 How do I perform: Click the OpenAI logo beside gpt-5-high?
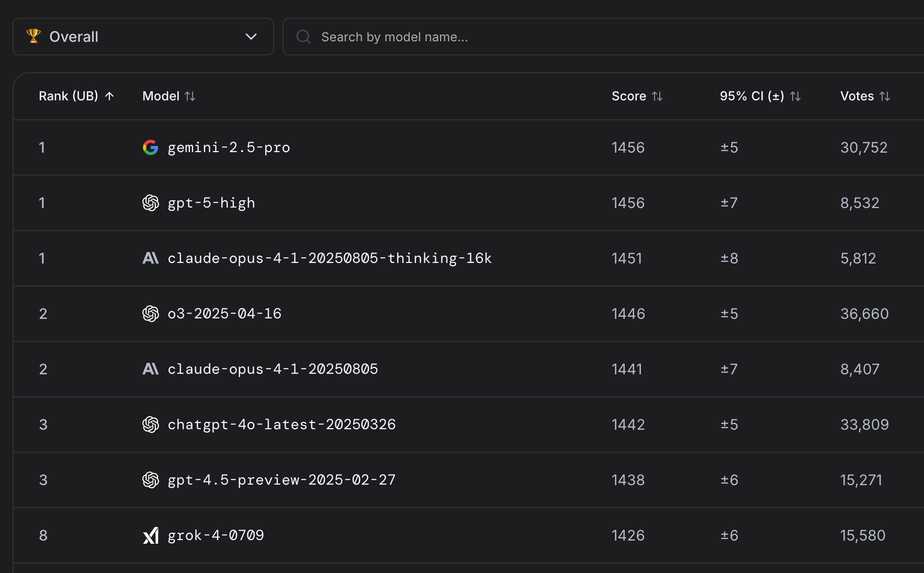[151, 203]
